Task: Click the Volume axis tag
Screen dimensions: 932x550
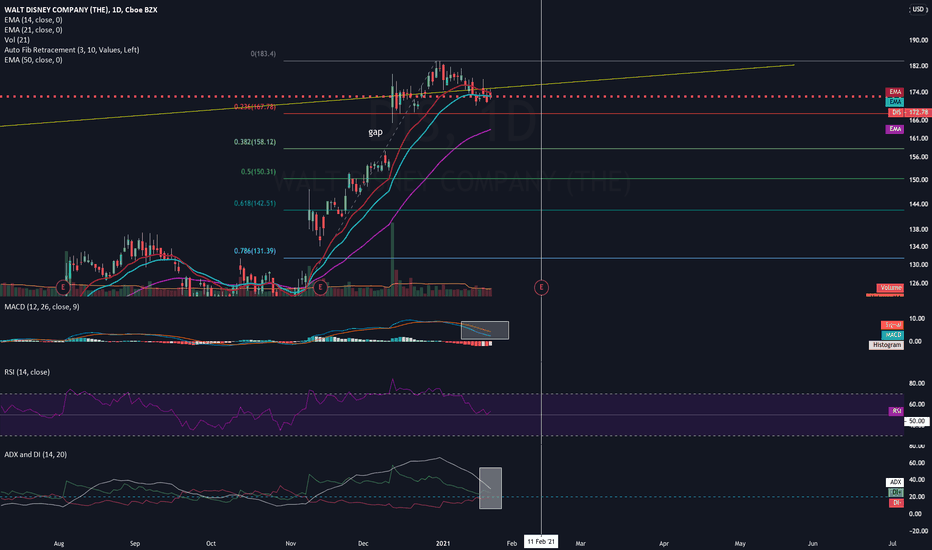Action: 890,288
